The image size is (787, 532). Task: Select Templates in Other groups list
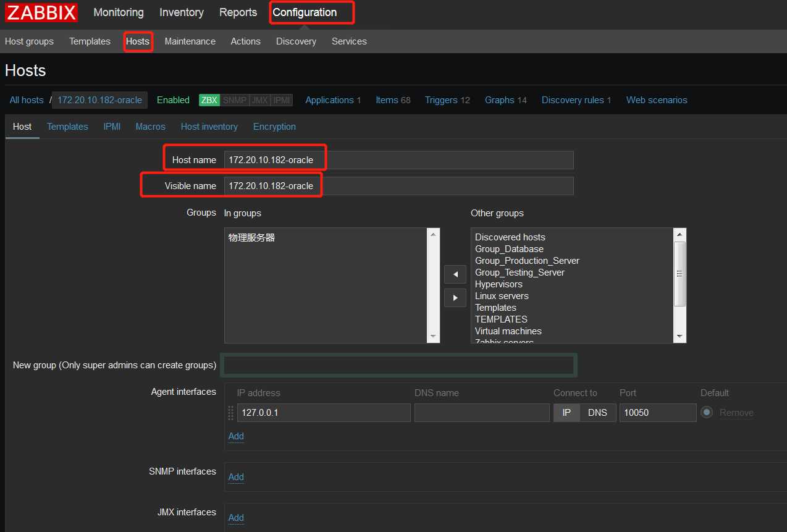pyautogui.click(x=495, y=308)
